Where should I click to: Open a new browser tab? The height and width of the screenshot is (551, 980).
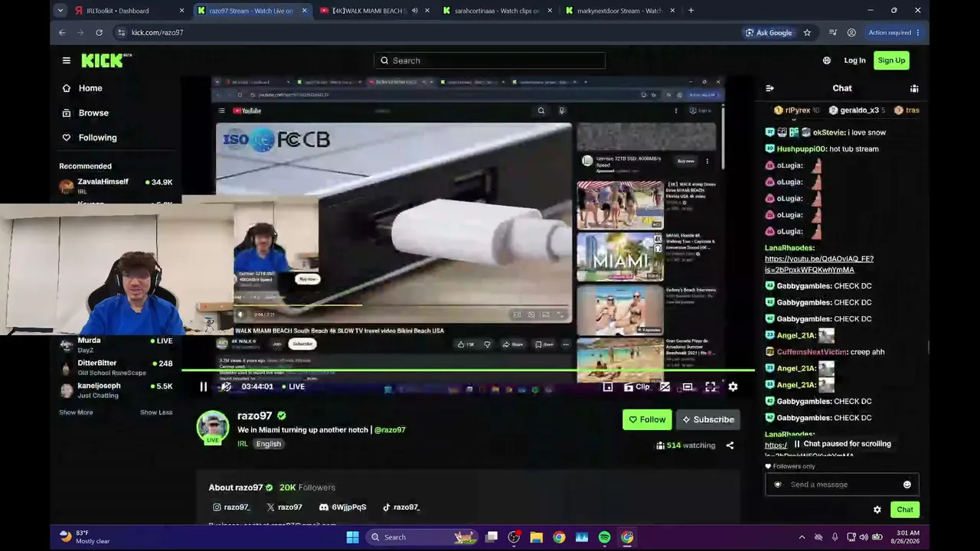(x=691, y=11)
